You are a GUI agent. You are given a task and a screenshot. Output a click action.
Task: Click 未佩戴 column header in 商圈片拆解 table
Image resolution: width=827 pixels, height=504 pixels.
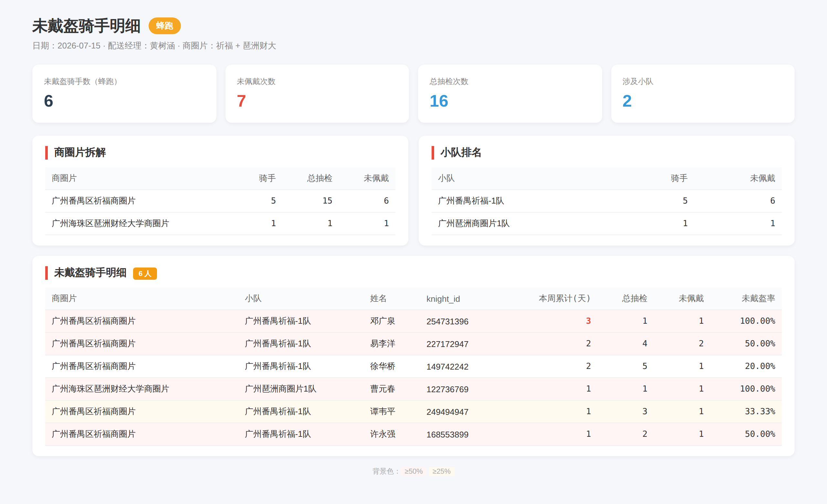pos(376,178)
